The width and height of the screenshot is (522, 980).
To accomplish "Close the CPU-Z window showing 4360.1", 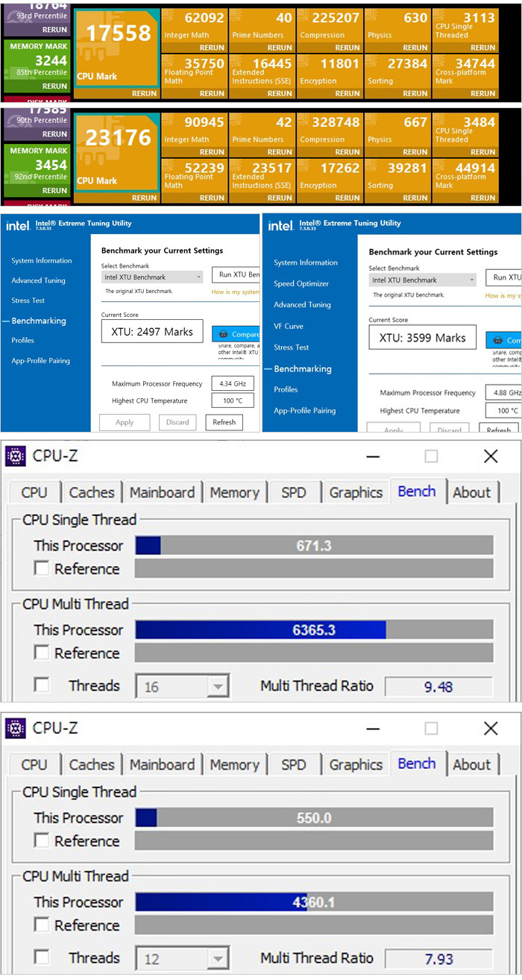I will [490, 729].
